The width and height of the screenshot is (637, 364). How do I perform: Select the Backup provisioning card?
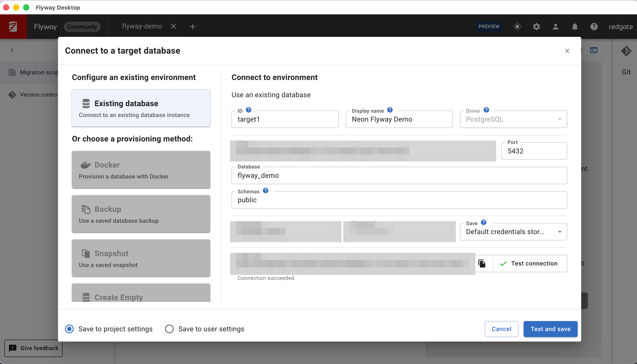coord(141,214)
